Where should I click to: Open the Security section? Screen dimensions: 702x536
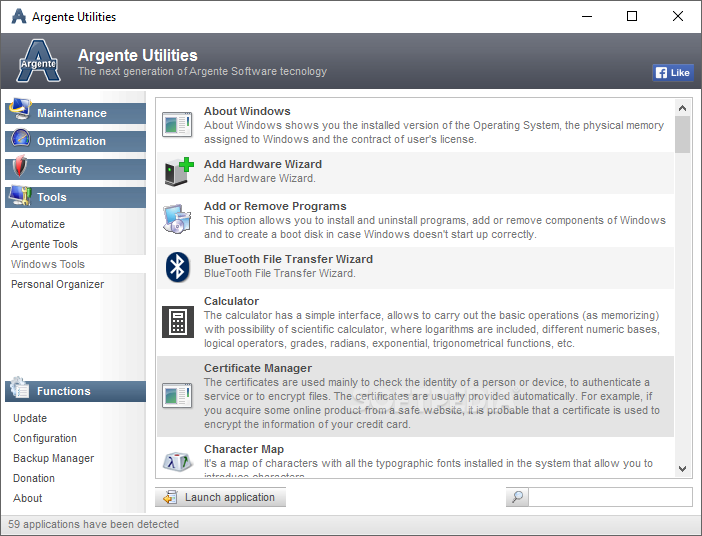pos(76,169)
